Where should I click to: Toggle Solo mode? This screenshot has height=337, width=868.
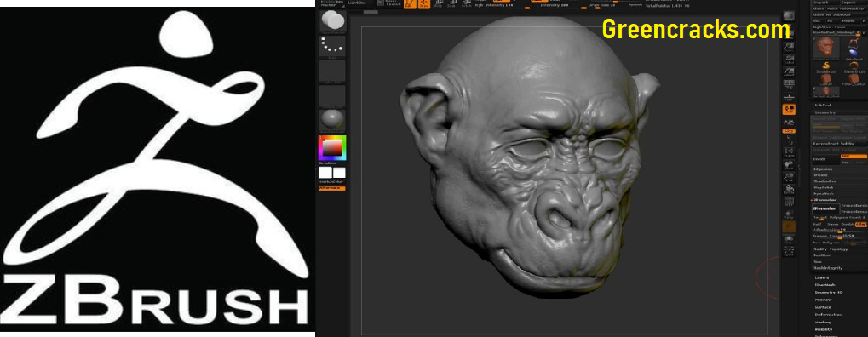(789, 240)
